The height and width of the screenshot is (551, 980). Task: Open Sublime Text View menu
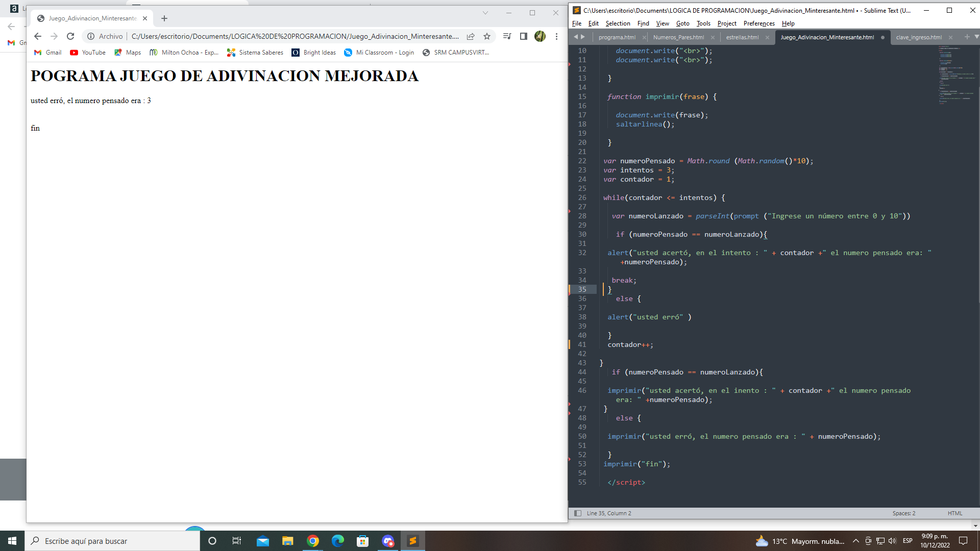point(663,23)
